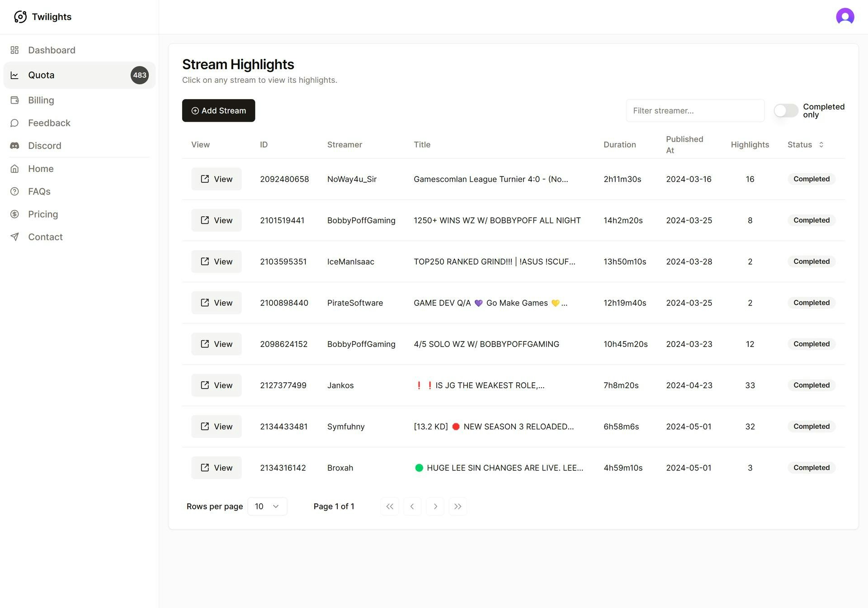Open View for Jankos stream
868x608 pixels.
(x=216, y=385)
